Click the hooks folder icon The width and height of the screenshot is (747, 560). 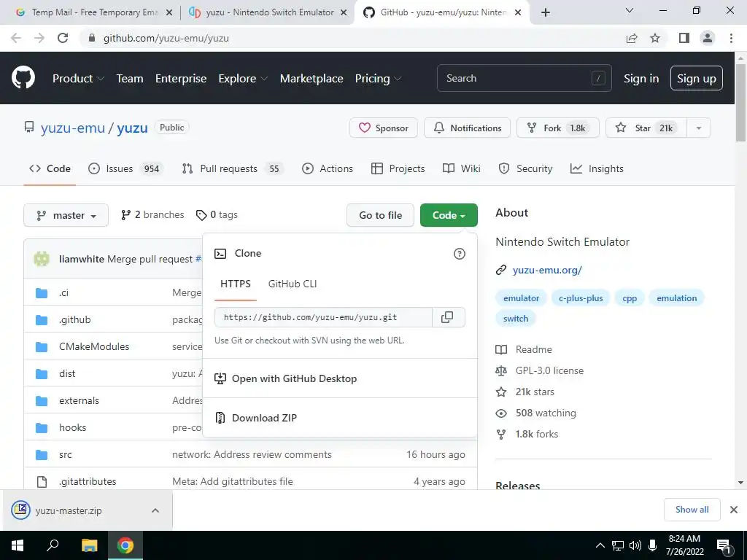point(42,427)
